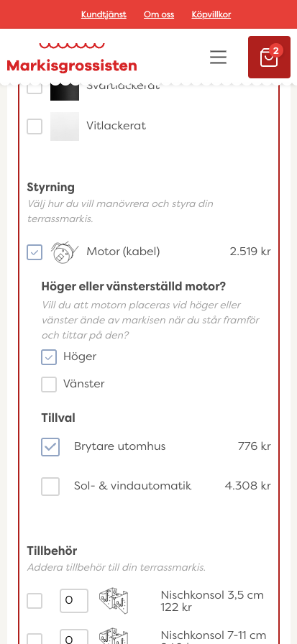Click the Nischkonsol 7-11 cm quantity field
Image resolution: width=297 pixels, height=644 pixels.
[74, 637]
